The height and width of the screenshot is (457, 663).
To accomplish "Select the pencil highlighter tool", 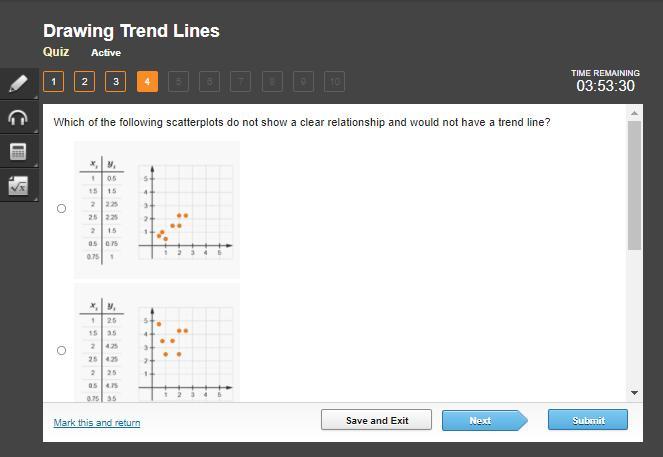I will 18,83.
